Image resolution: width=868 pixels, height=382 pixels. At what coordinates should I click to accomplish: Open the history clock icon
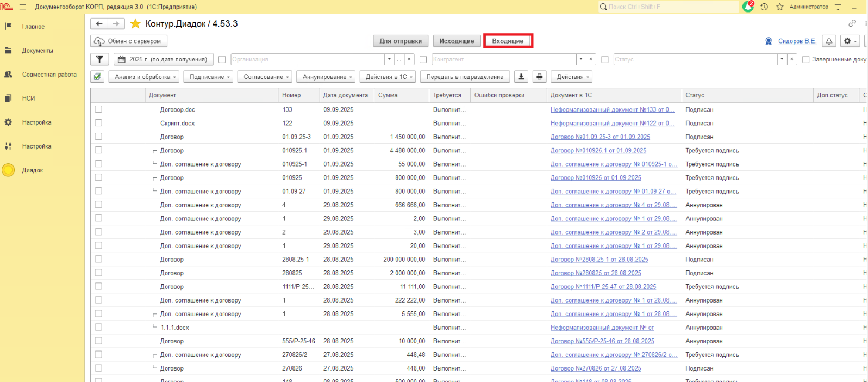764,7
